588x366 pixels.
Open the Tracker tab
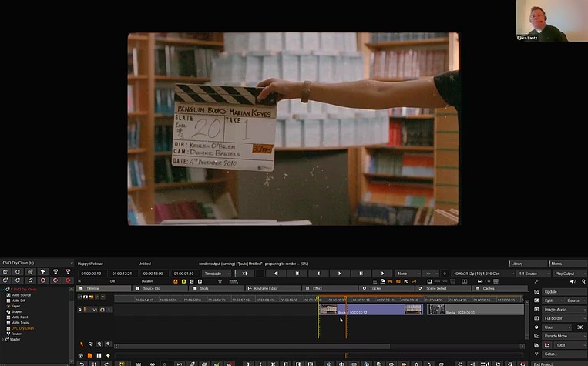387,288
